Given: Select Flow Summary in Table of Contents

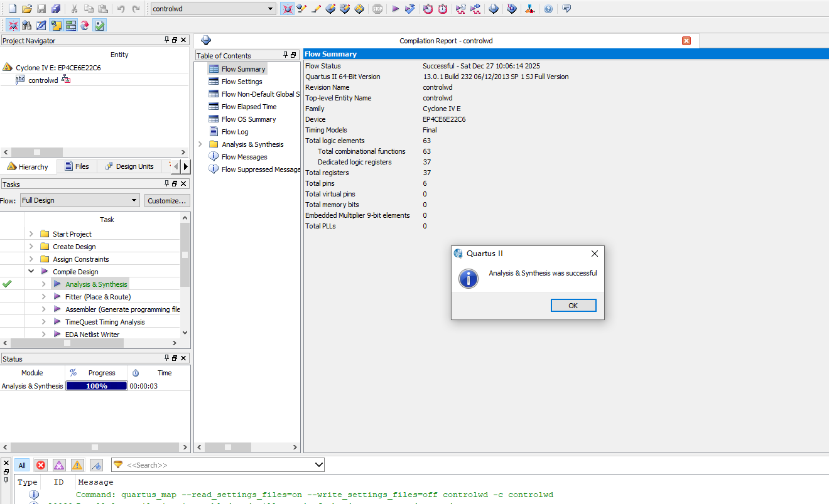Looking at the screenshot, I should tap(243, 69).
